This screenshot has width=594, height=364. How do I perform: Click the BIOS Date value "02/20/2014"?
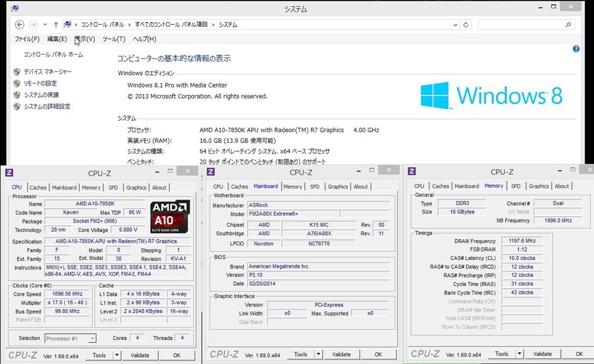[x=318, y=284]
